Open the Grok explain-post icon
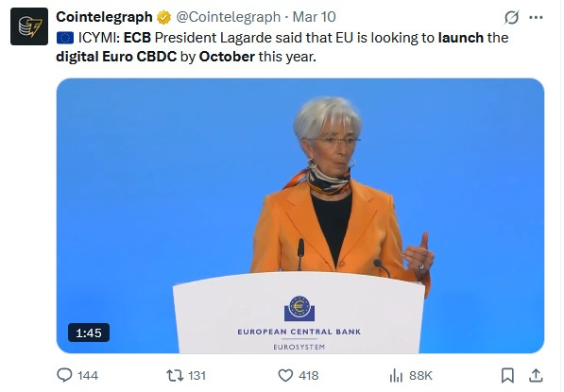Image resolution: width=564 pixels, height=392 pixels. pos(511,17)
